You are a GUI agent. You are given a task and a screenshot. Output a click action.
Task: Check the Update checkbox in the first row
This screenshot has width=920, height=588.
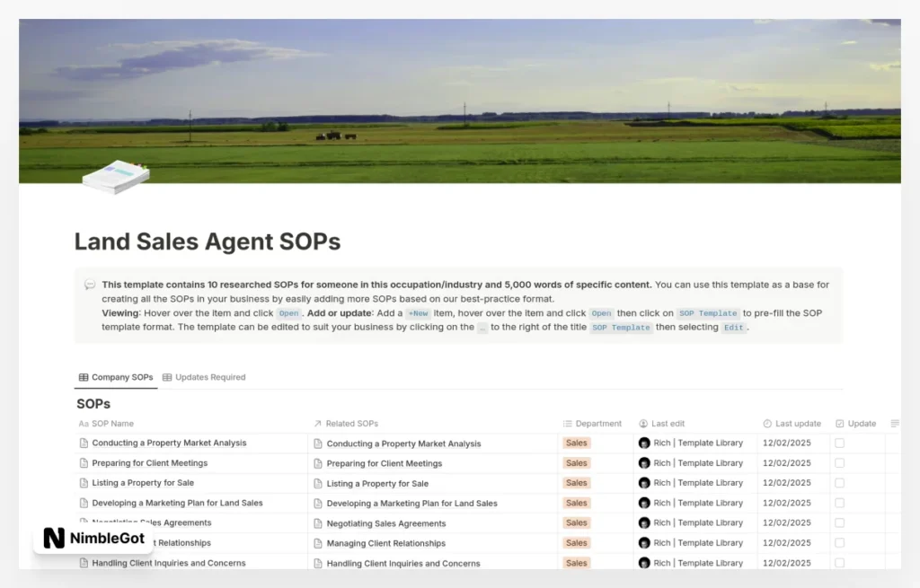(x=840, y=443)
